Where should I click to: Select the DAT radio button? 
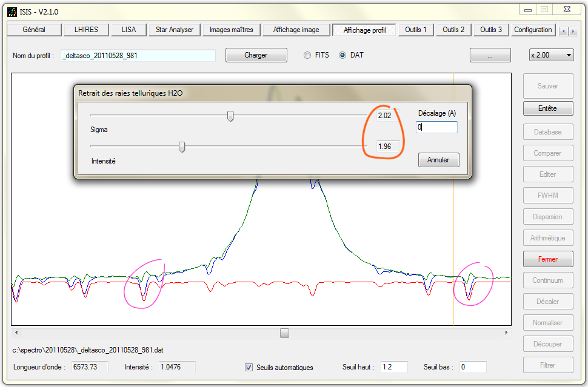coord(342,55)
